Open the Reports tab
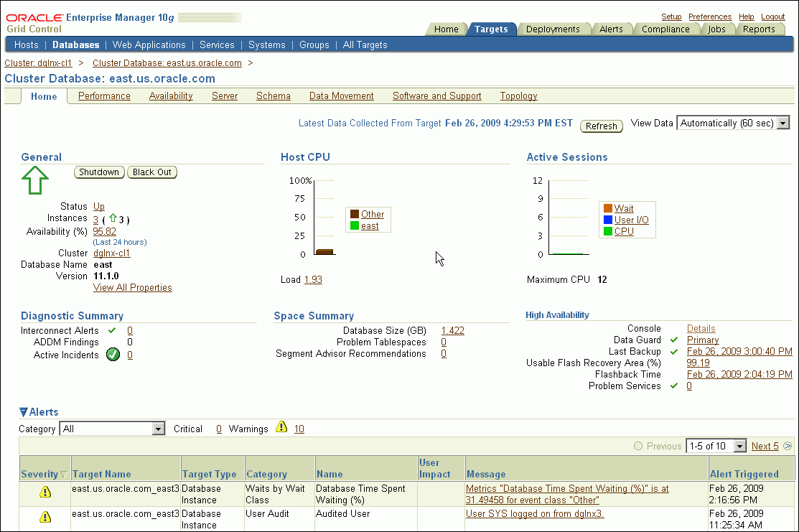Image resolution: width=799 pixels, height=532 pixels. [x=759, y=29]
